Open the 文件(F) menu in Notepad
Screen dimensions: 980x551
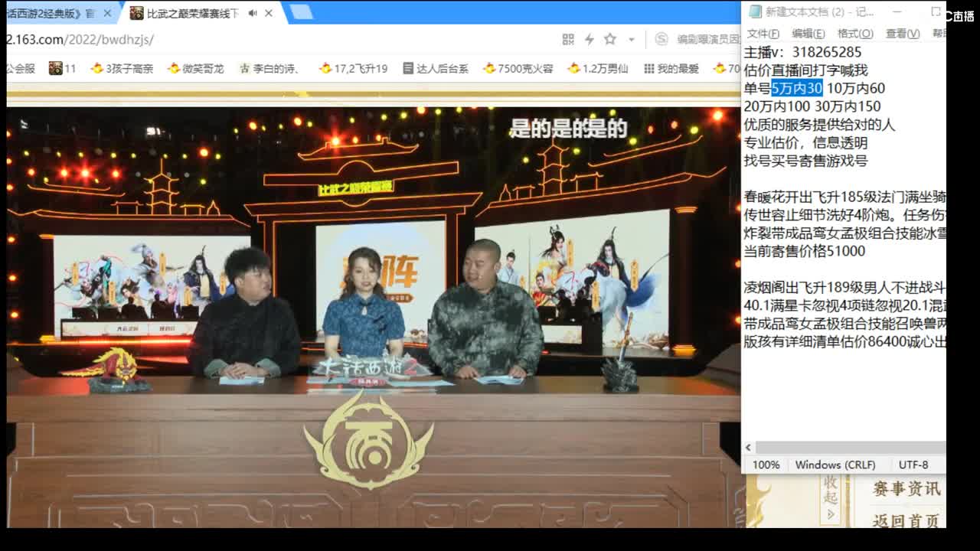[761, 34]
